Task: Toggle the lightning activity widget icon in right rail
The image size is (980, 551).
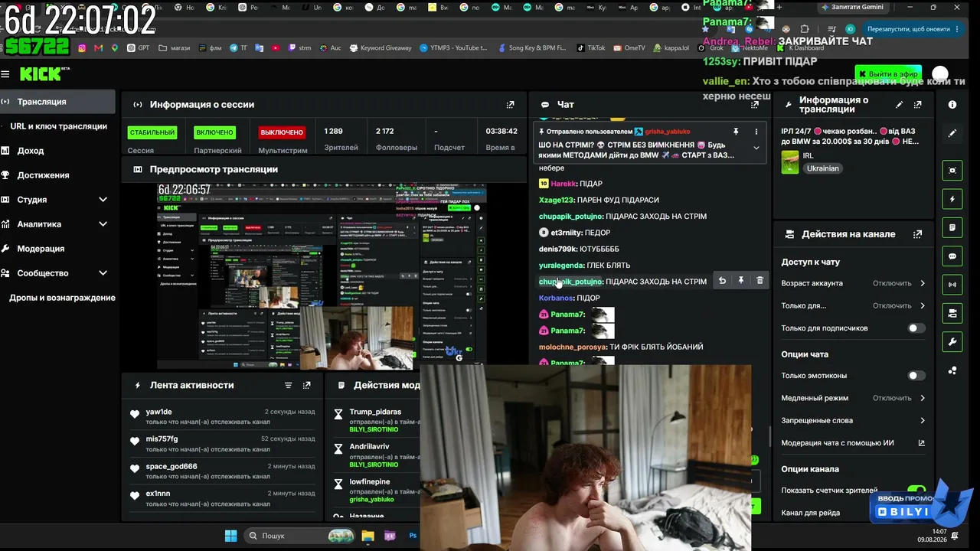Action: [952, 199]
